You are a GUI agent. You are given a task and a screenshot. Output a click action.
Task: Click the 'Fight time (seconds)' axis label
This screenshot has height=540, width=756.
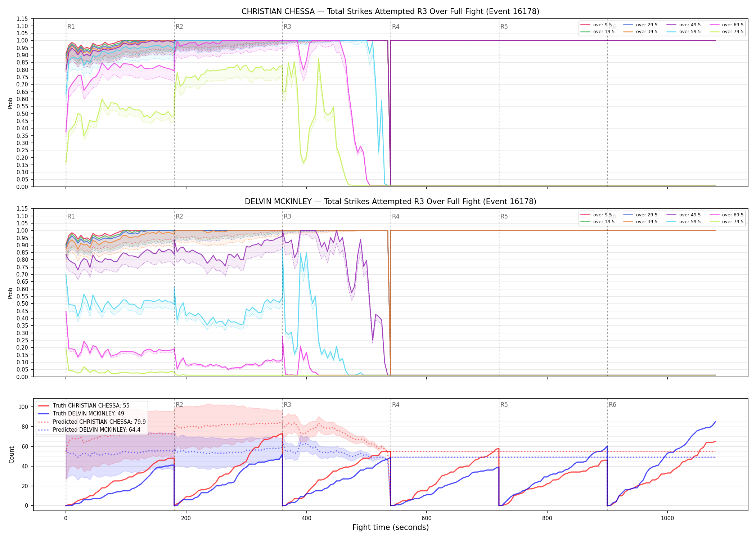point(391,527)
